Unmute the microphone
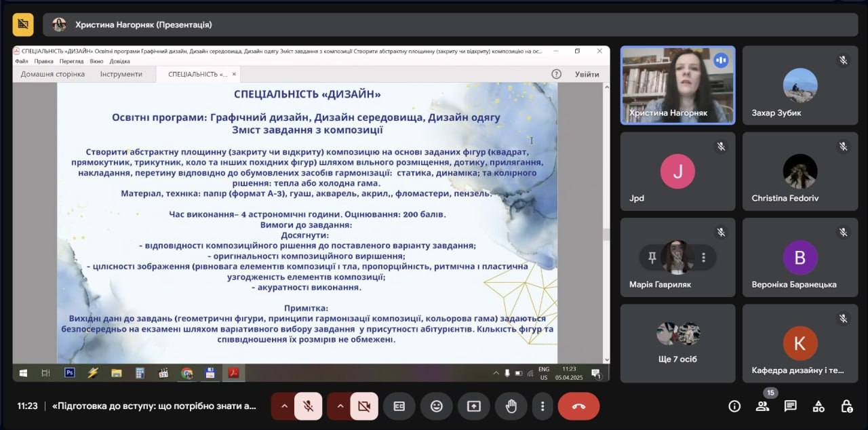 point(308,406)
